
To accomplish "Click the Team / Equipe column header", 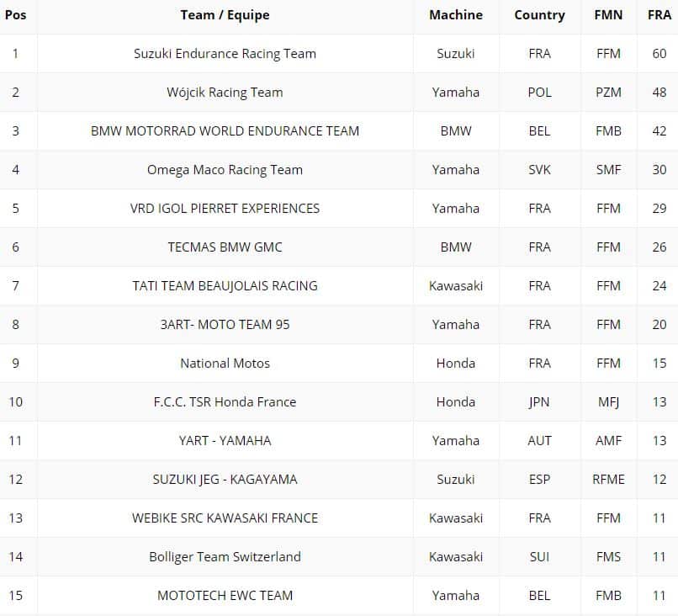I will point(225,15).
